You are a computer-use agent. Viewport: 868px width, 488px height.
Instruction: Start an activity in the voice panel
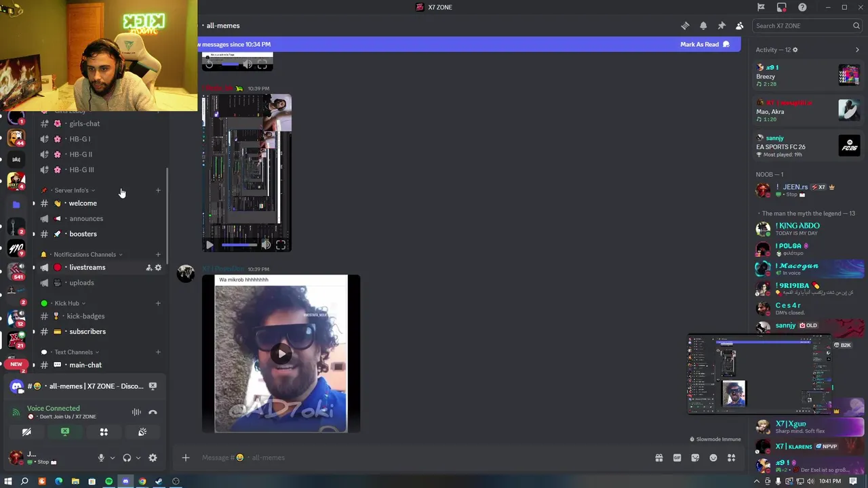(x=104, y=432)
